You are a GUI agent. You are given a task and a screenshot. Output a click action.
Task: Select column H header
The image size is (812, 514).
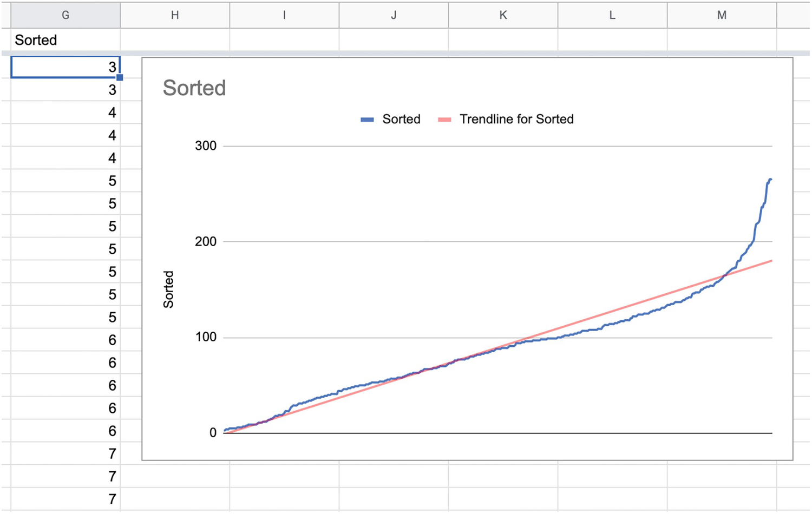coord(175,15)
